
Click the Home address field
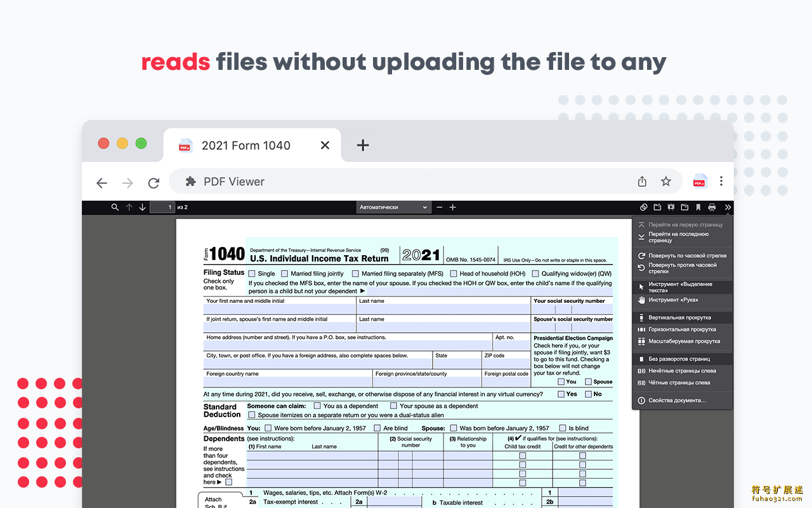tap(348, 346)
